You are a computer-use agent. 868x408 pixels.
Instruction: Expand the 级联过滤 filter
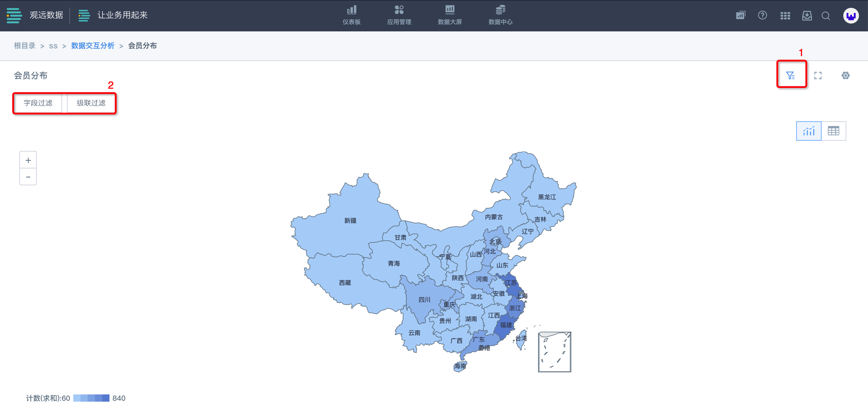click(91, 103)
